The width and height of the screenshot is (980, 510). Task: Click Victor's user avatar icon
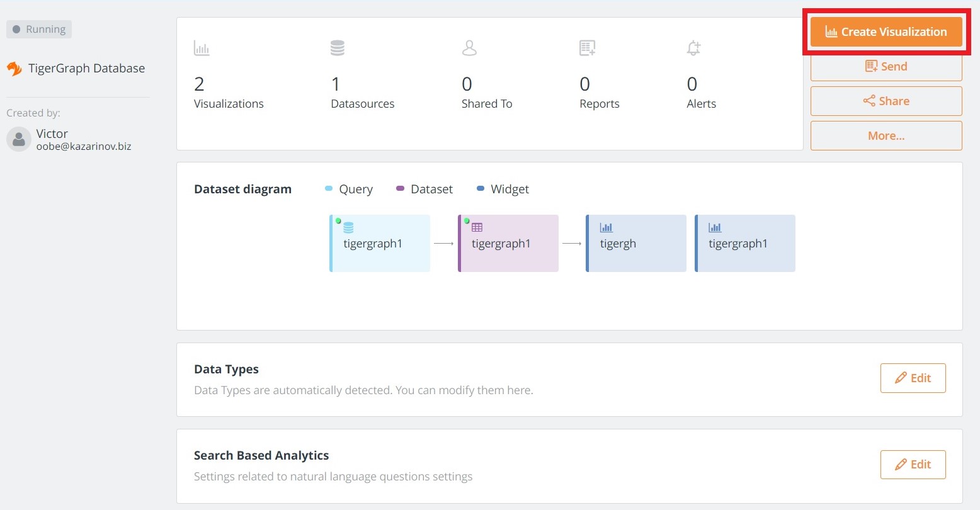pyautogui.click(x=19, y=139)
